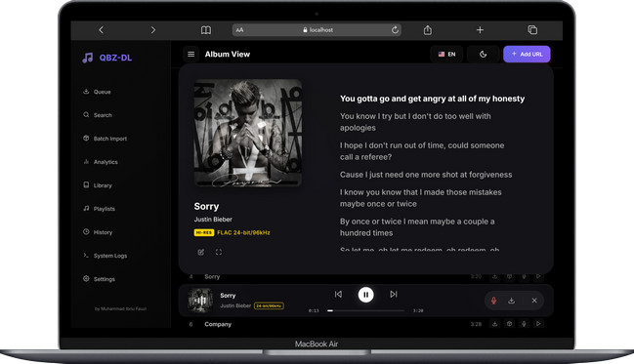Screen dimensions: 634x364
Task: Close the player bar with X
Action: point(534,301)
